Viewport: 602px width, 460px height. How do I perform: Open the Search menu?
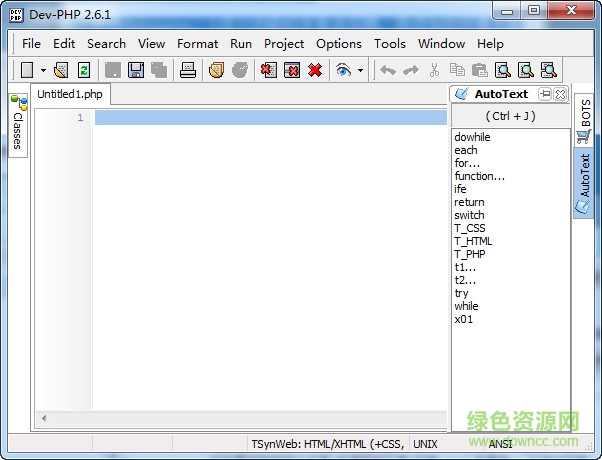click(x=106, y=44)
